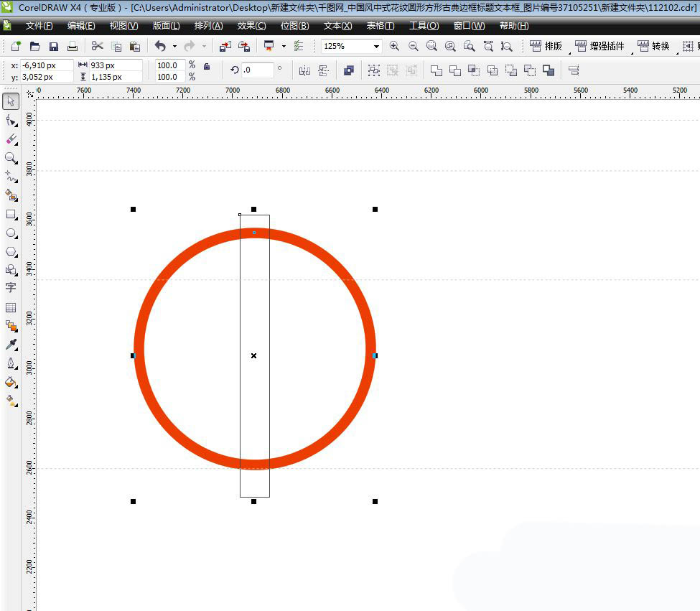Toggle the lock ratio padlock
Screen dimensions: 700x611
coord(207,66)
